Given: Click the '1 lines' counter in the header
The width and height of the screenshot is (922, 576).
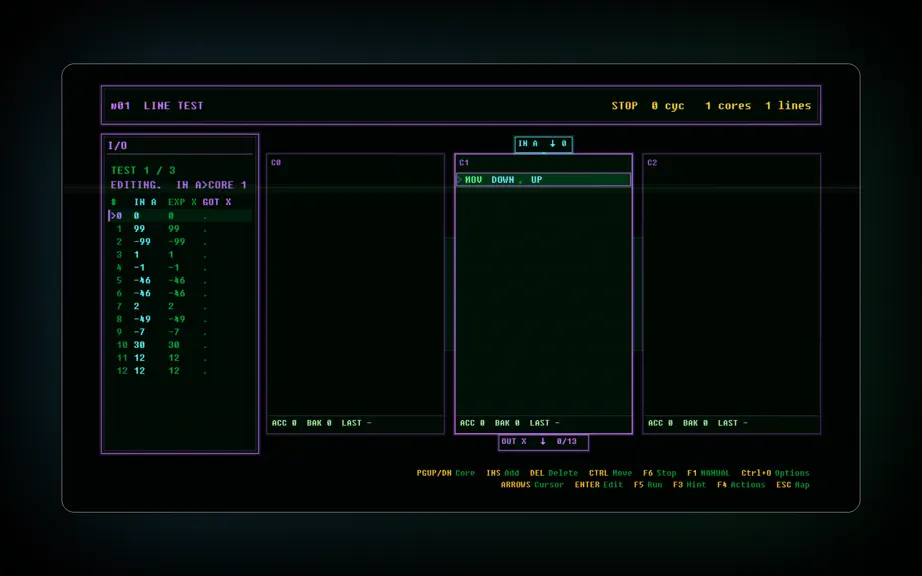Looking at the screenshot, I should click(x=788, y=106).
